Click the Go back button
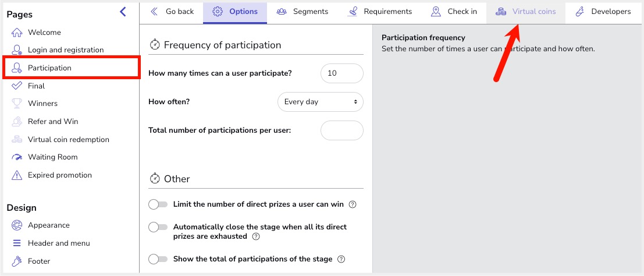 172,12
